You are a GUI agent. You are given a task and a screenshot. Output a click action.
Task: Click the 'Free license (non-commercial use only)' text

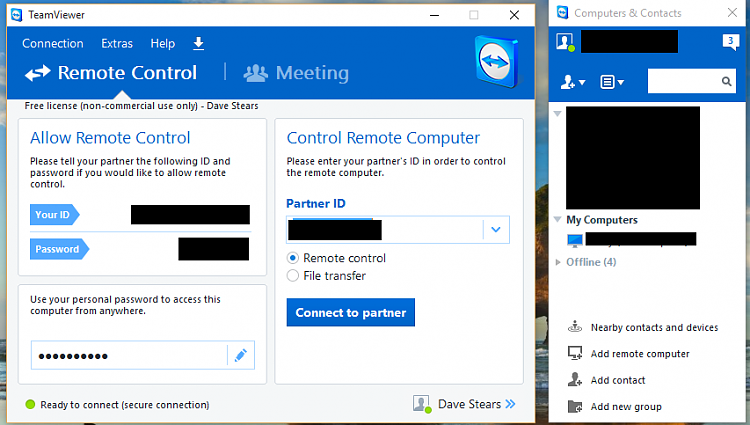pos(111,106)
